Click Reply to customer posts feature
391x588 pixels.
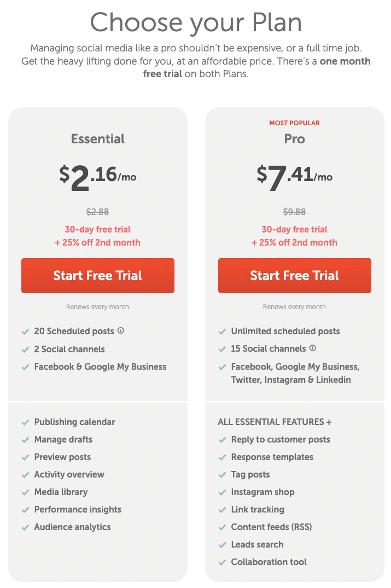[281, 439]
